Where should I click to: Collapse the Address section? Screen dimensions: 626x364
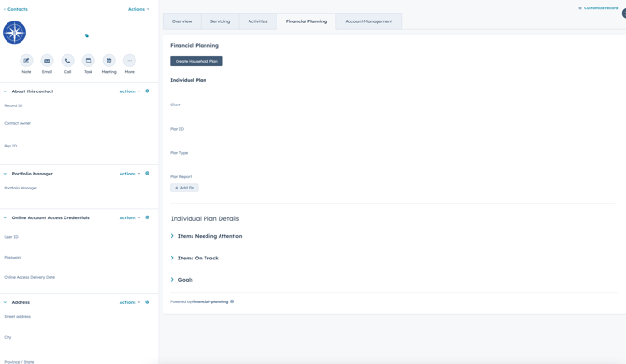(x=5, y=302)
